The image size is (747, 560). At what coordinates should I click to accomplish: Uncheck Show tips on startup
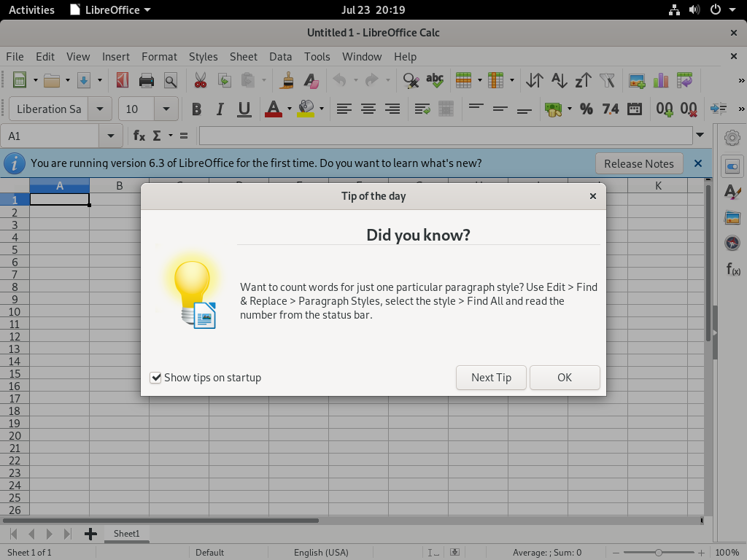156,378
